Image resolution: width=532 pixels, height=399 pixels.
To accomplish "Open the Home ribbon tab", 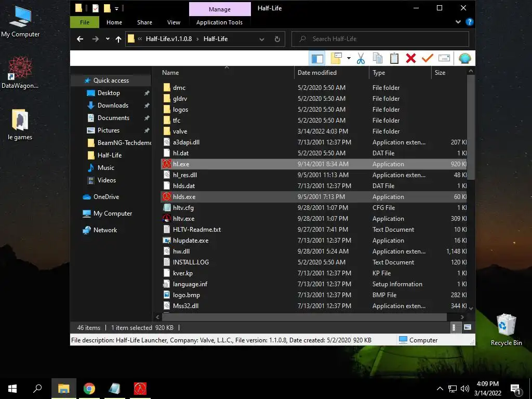I will [x=114, y=22].
